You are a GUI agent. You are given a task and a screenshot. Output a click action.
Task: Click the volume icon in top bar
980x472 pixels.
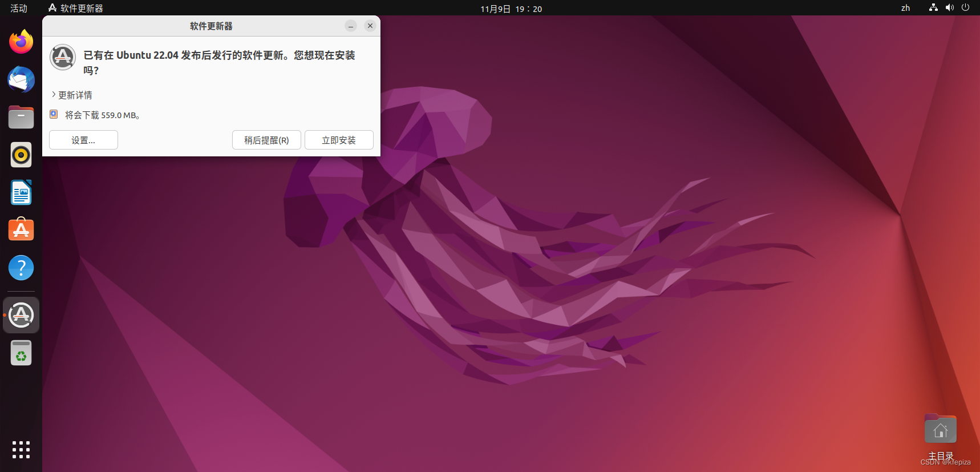click(949, 8)
